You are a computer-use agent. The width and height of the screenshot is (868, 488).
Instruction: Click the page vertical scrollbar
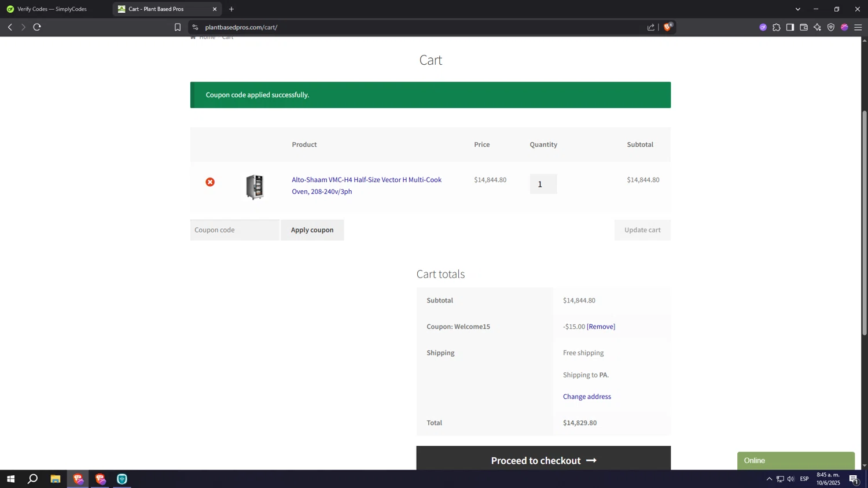point(865,224)
